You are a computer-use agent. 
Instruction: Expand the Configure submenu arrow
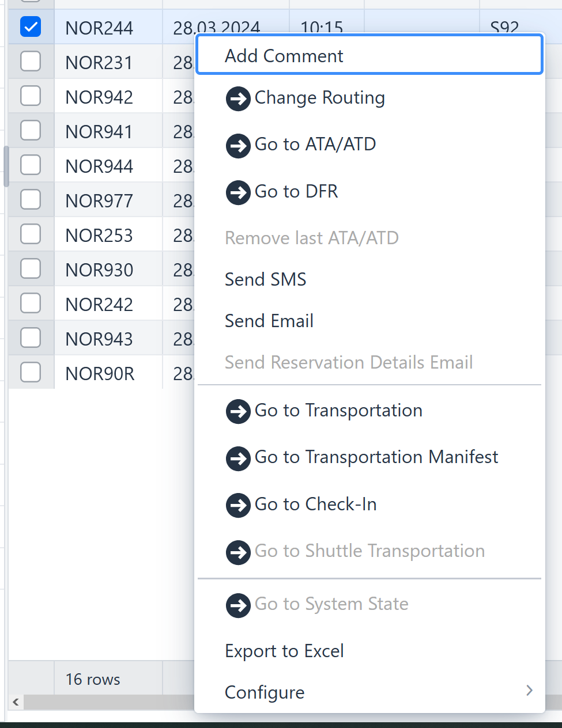click(529, 691)
